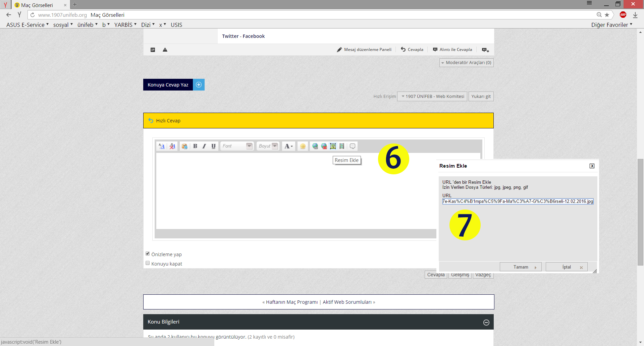Collapse the Konu Bilgileri section
Screen dimensions: 644x346
coord(486,322)
